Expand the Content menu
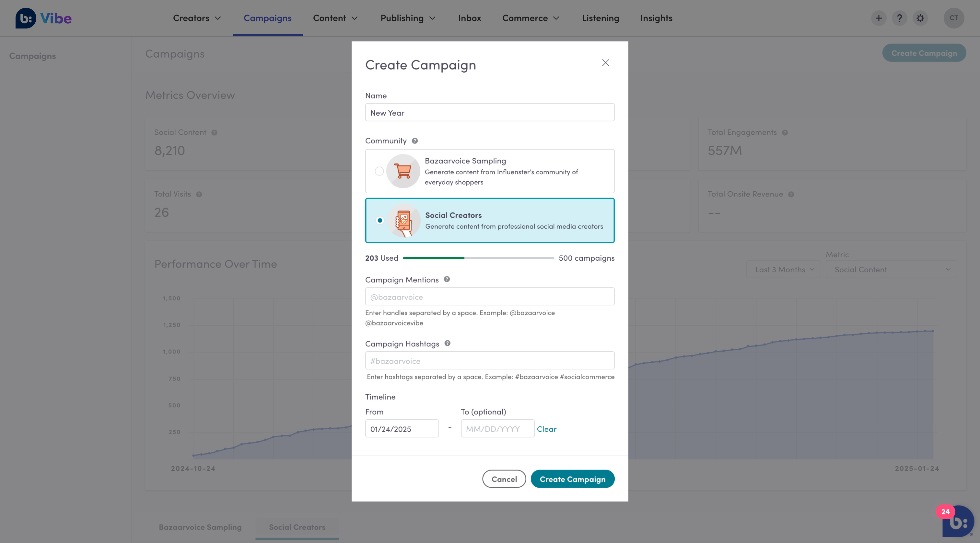The height and width of the screenshot is (543, 980). pos(335,18)
